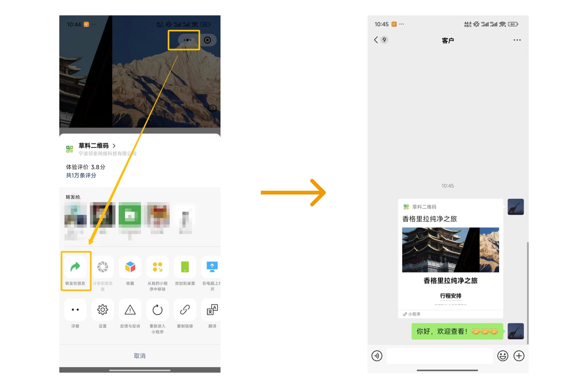588x388 pixels.
Task: Tap the 浮窗 floating window icon
Action: click(75, 310)
